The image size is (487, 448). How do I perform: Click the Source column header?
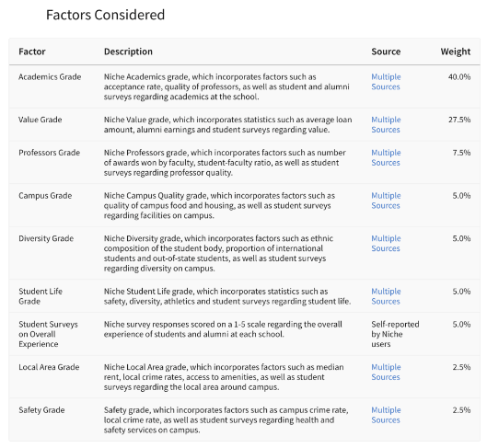click(x=386, y=52)
